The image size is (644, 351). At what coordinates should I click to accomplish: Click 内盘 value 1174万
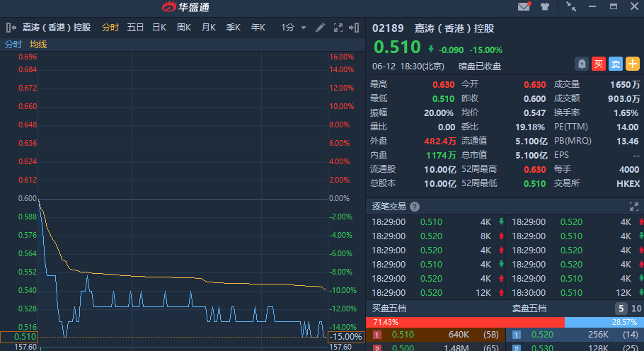[441, 155]
